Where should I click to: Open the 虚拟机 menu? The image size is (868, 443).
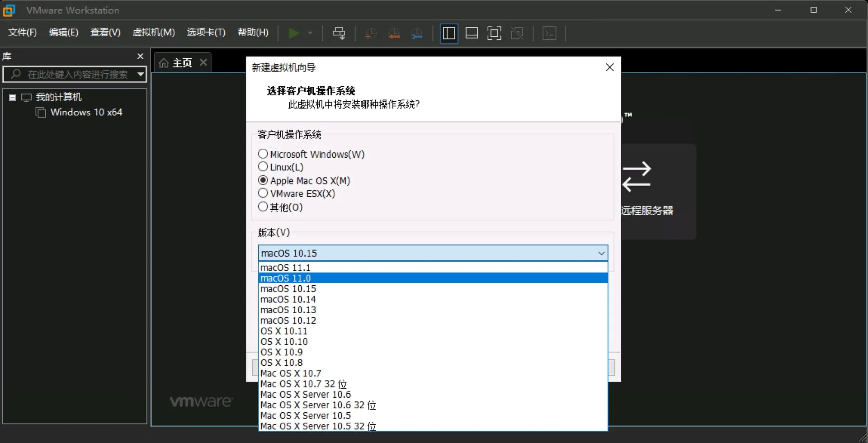coord(154,32)
